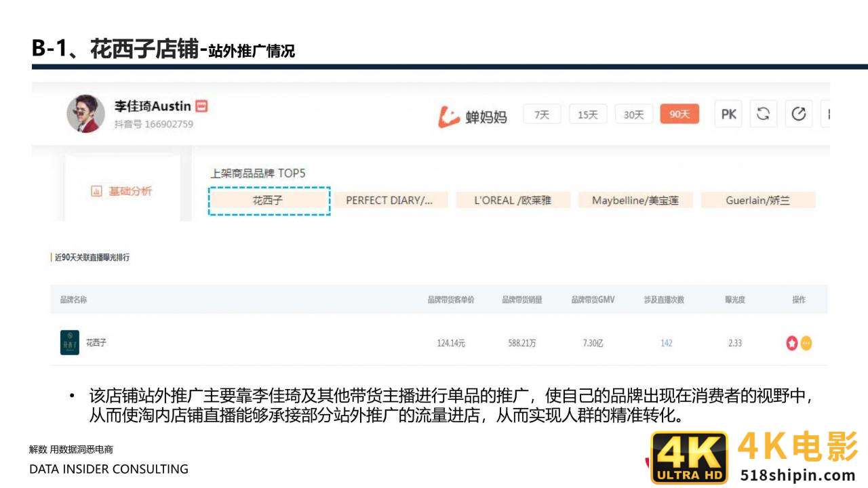Click the 7.30亿 GMV value
Image resolution: width=868 pixels, height=488 pixels.
point(593,343)
